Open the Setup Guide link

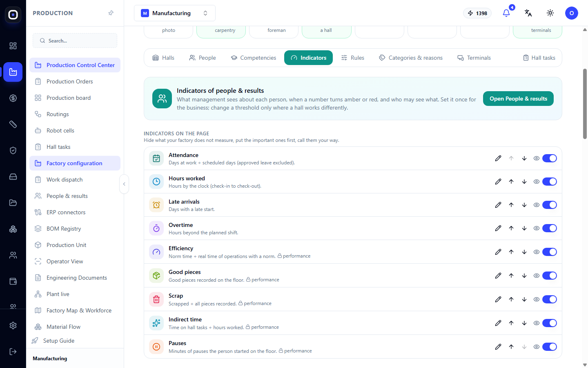[59, 341]
